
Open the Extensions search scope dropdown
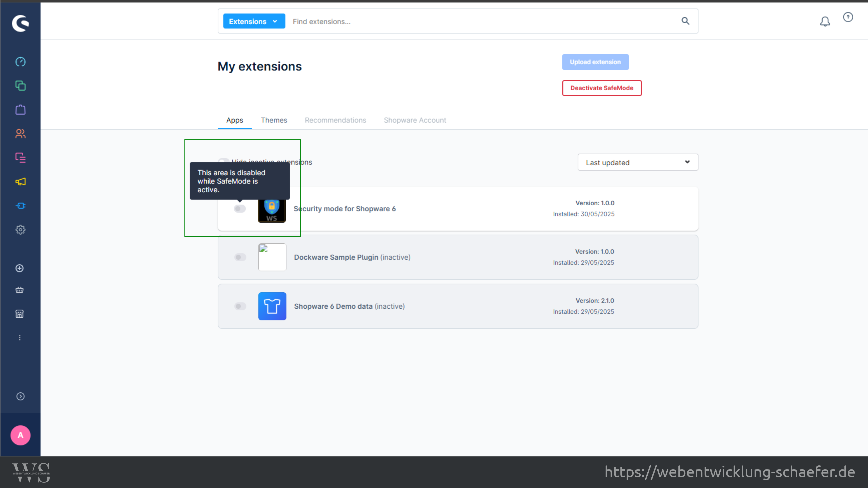click(x=254, y=21)
